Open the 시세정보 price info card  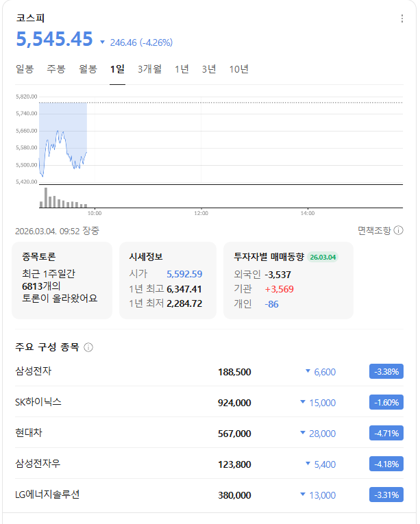click(x=168, y=280)
